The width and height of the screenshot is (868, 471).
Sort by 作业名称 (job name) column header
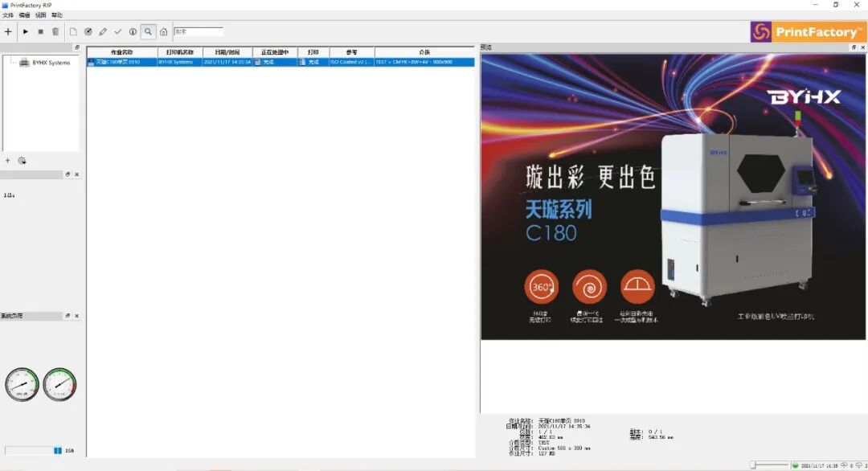pos(122,52)
